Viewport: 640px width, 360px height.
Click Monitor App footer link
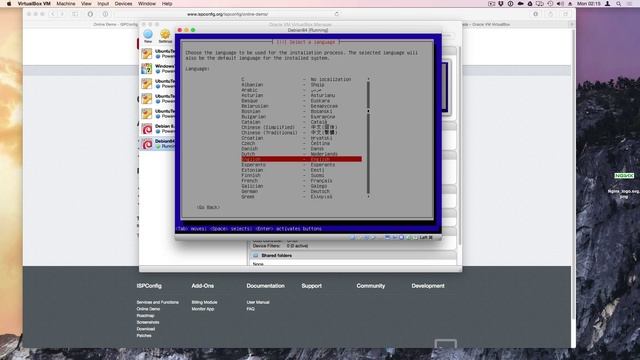[x=203, y=309]
